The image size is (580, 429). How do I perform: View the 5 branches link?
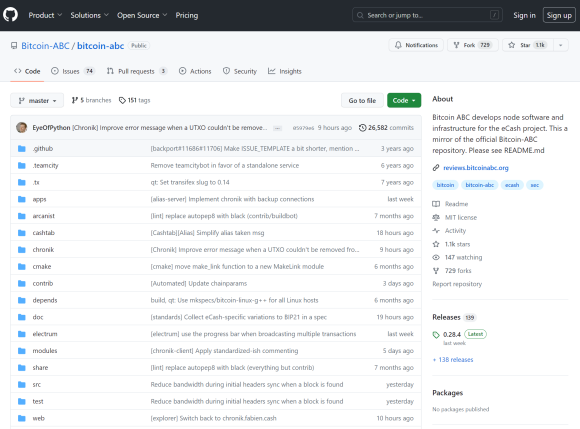pos(91,100)
